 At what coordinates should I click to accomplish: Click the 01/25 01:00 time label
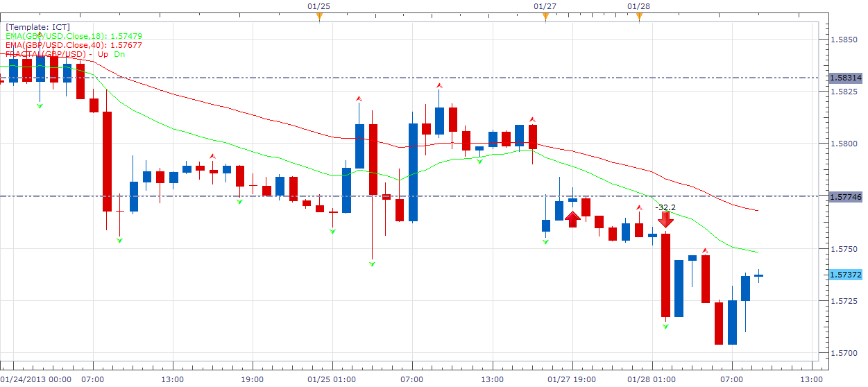point(332,380)
